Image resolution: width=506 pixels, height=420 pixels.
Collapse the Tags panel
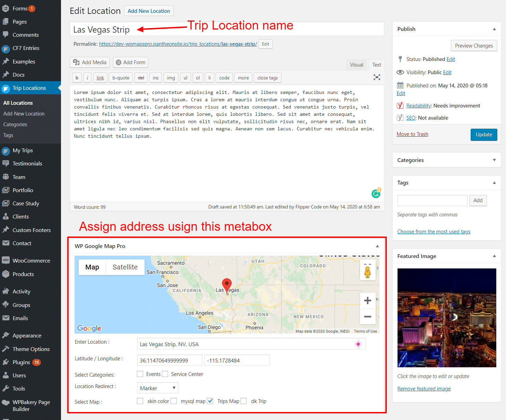pos(494,182)
